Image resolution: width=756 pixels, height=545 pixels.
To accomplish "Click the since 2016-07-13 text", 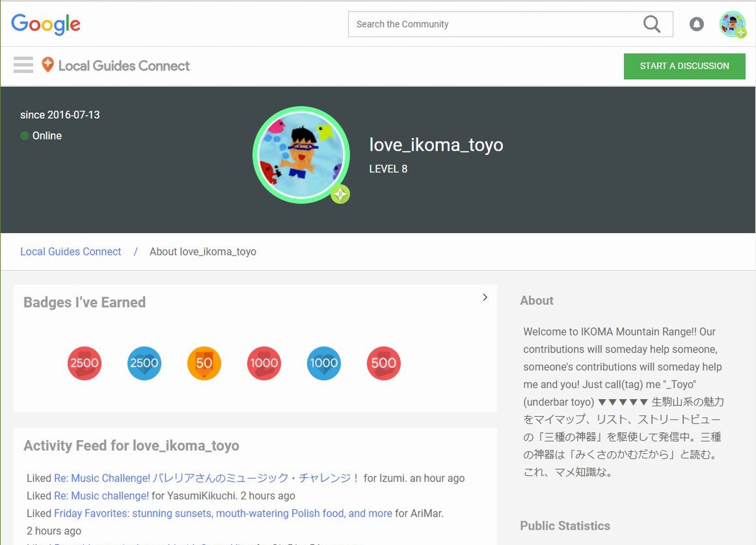I will 60,115.
